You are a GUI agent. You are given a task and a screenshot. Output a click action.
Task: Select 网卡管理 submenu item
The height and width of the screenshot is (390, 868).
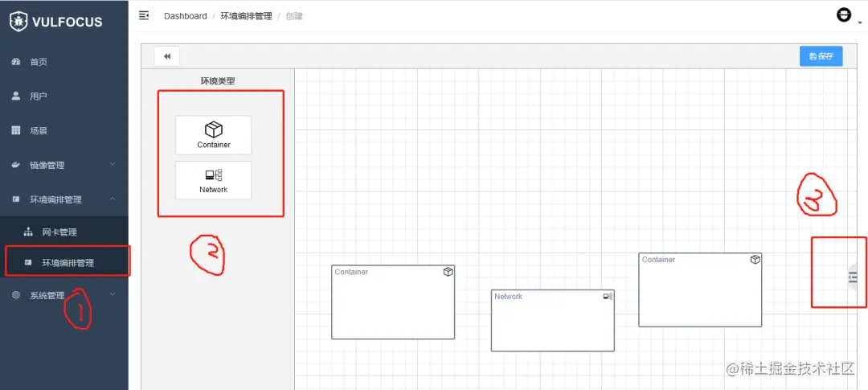[64, 232]
